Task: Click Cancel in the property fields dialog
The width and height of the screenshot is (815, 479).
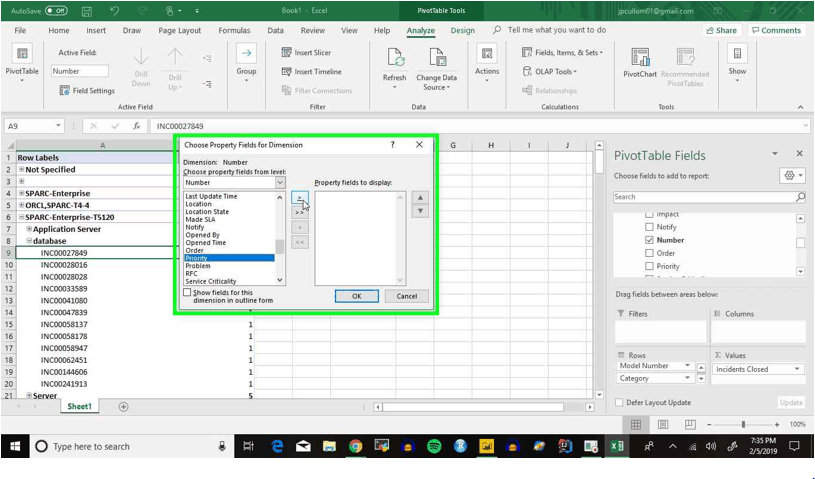Action: coord(406,296)
